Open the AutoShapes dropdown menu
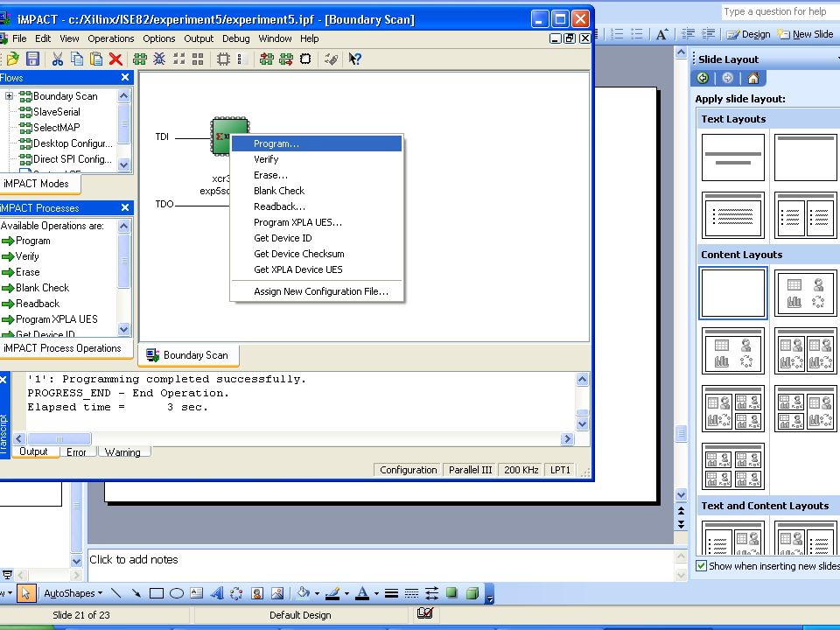 click(73, 593)
